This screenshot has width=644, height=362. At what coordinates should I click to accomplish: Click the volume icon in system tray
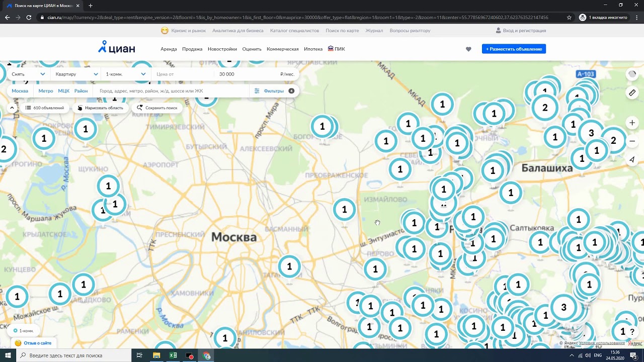(x=588, y=355)
